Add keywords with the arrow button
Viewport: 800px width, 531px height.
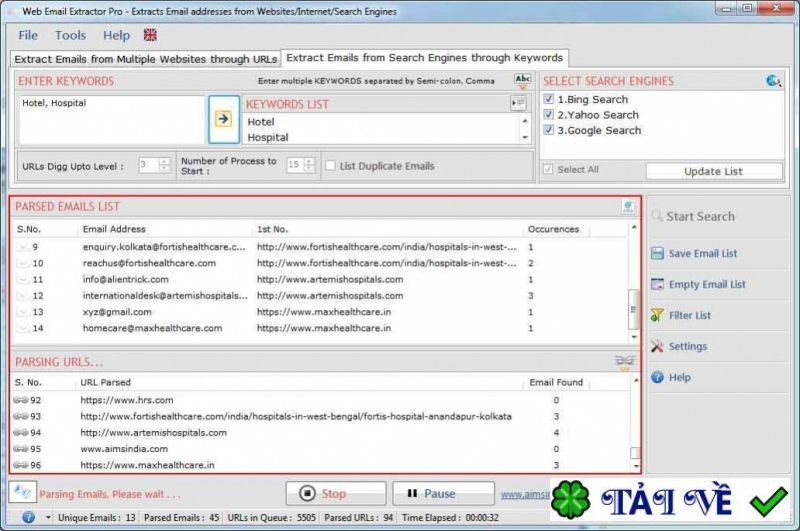point(223,119)
